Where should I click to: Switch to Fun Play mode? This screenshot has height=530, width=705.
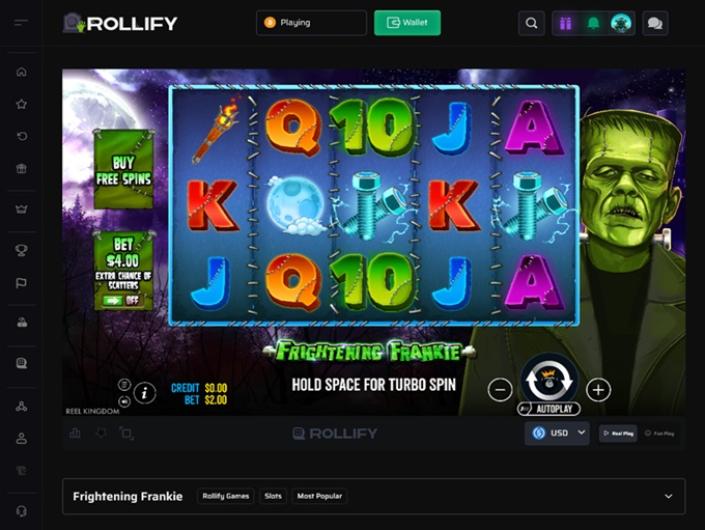pos(660,433)
